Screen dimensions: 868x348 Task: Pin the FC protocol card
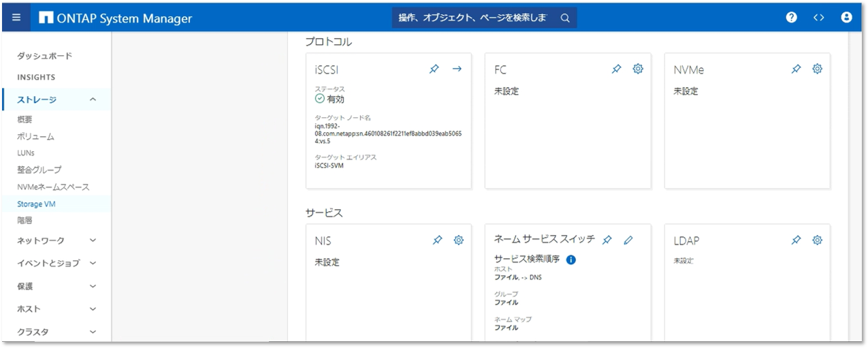(616, 69)
